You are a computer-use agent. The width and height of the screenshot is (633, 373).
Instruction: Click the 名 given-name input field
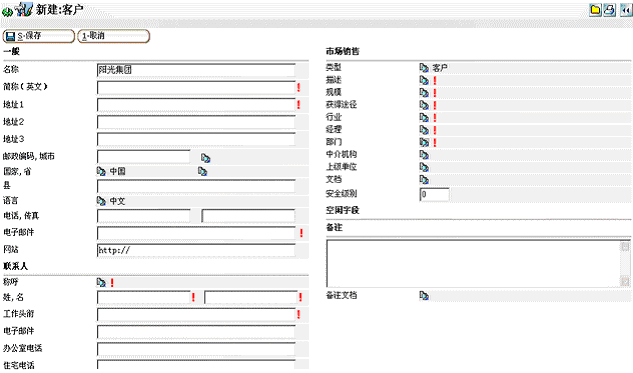[x=251, y=298]
